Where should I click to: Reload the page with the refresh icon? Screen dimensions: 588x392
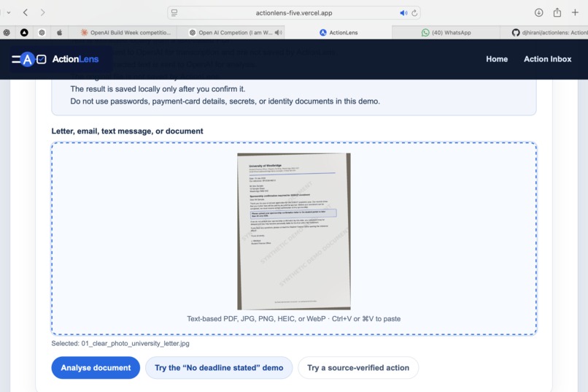pos(414,12)
